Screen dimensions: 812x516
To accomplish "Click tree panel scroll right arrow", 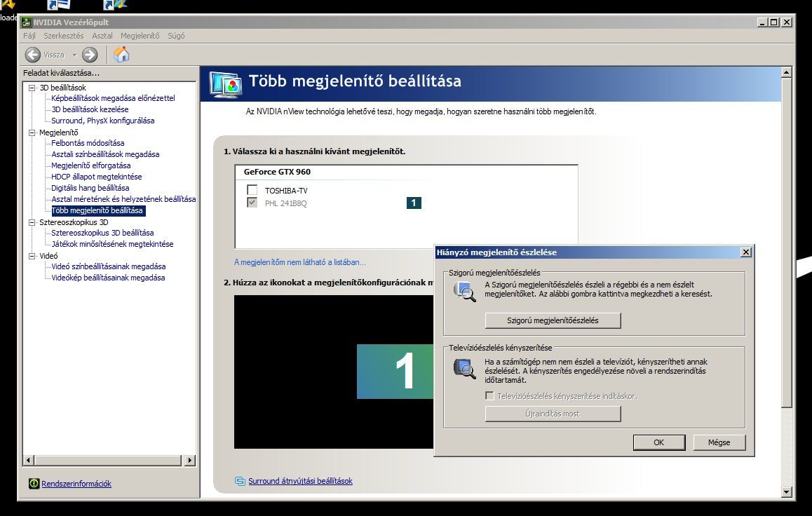I will (x=189, y=460).
